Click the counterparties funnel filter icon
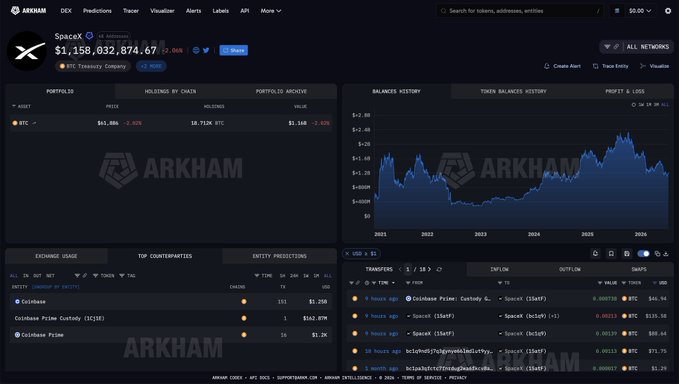 77,275
